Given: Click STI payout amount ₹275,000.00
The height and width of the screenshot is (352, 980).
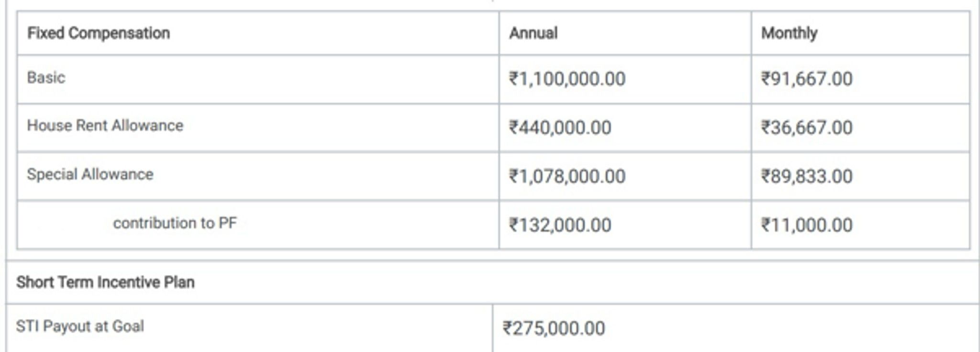Looking at the screenshot, I should 554,329.
